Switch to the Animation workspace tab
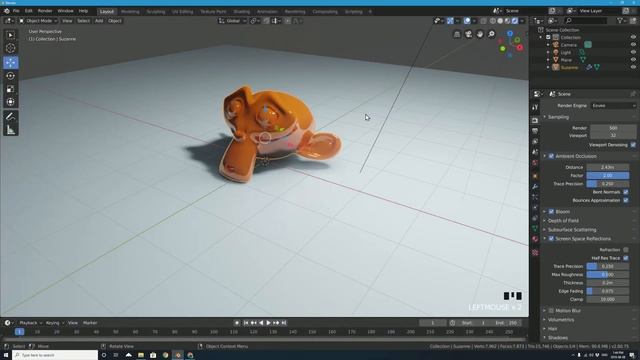 tap(267, 11)
